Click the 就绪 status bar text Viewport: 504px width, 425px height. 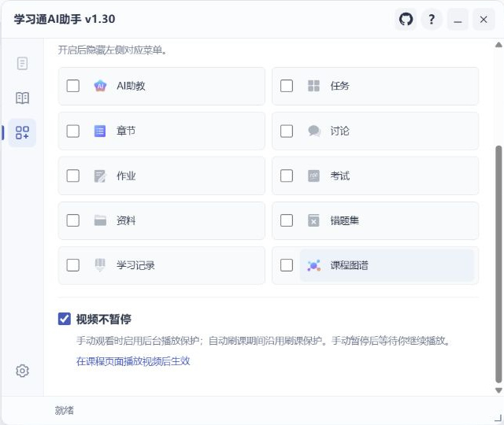[65, 410]
